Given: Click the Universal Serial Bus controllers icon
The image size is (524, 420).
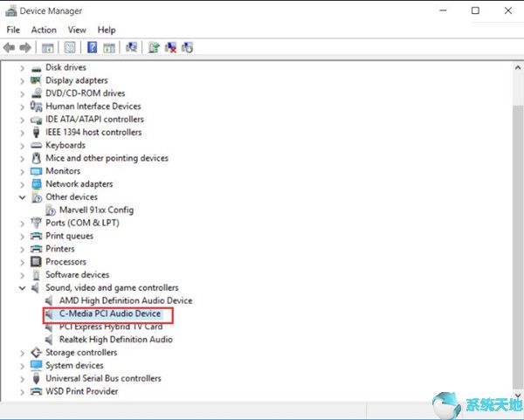Looking at the screenshot, I should [36, 378].
